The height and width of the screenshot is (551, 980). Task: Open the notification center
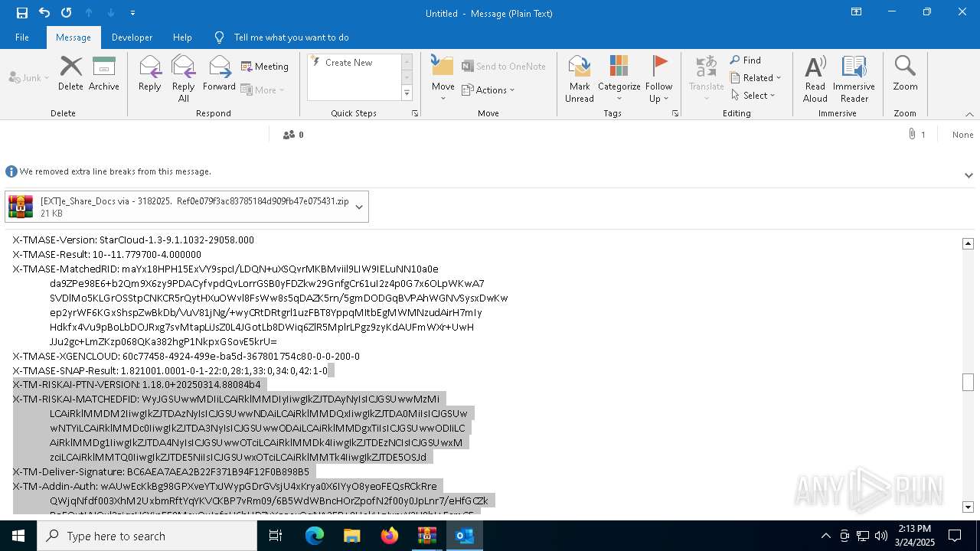[955, 536]
